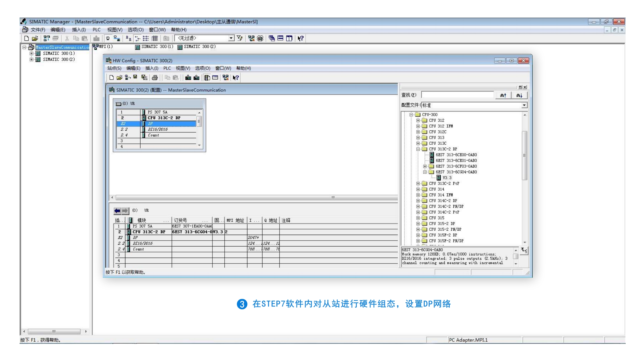Image resolution: width=644 pixels, height=362 pixels.
Task: Open the no-filter dropdown in main toolbar
Action: click(231, 38)
